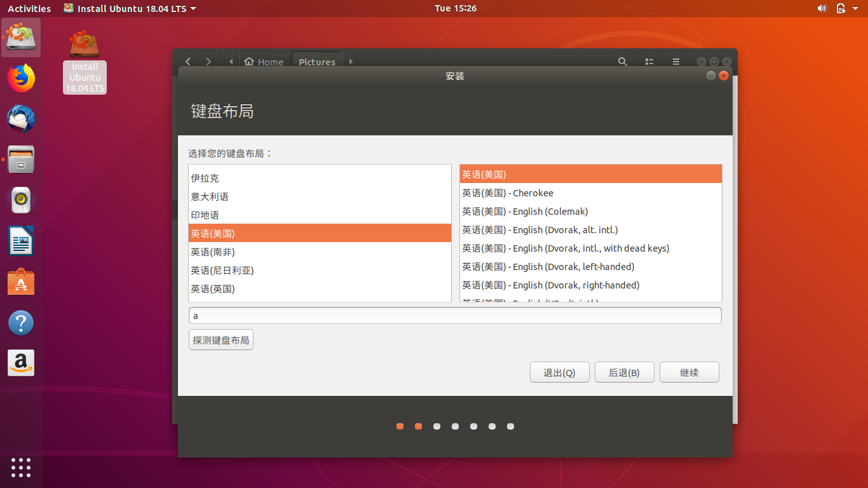Select the Home path button
Viewport: 868px width, 488px height.
coord(264,62)
